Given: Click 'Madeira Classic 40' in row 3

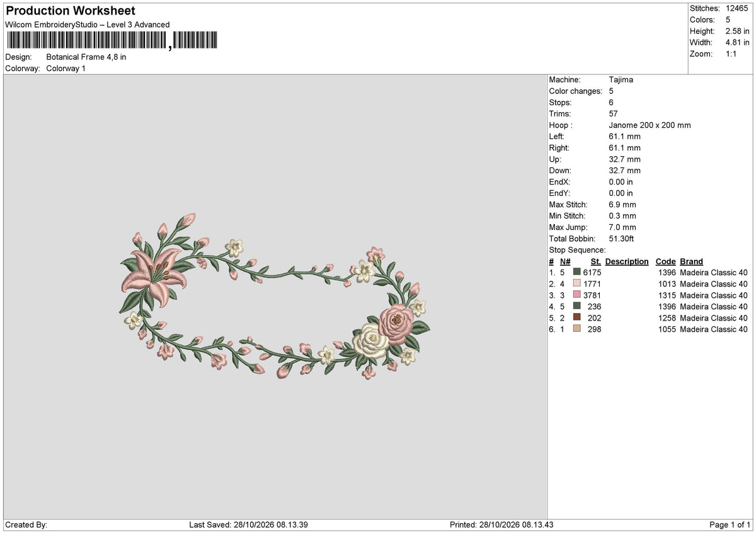Looking at the screenshot, I should click(714, 295).
